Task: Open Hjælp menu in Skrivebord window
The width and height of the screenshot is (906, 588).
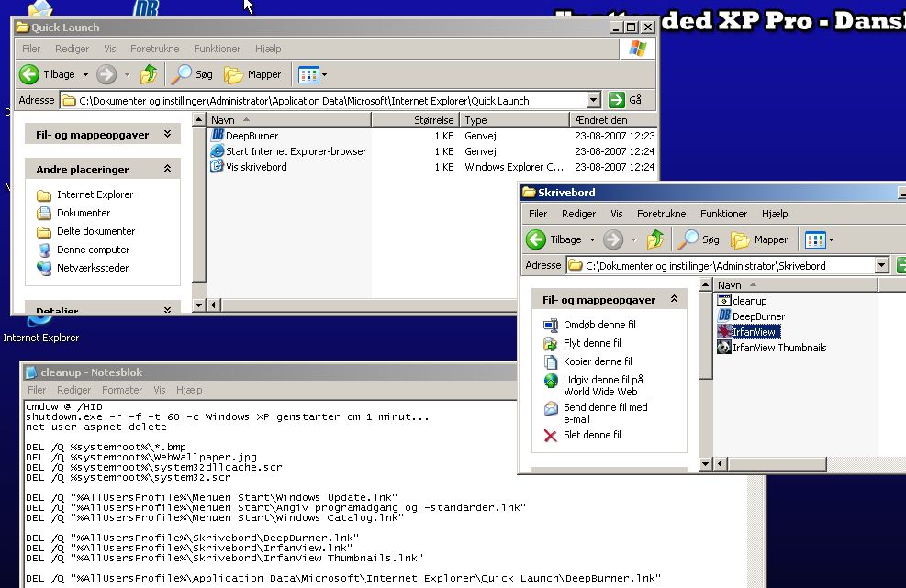Action: 775,214
